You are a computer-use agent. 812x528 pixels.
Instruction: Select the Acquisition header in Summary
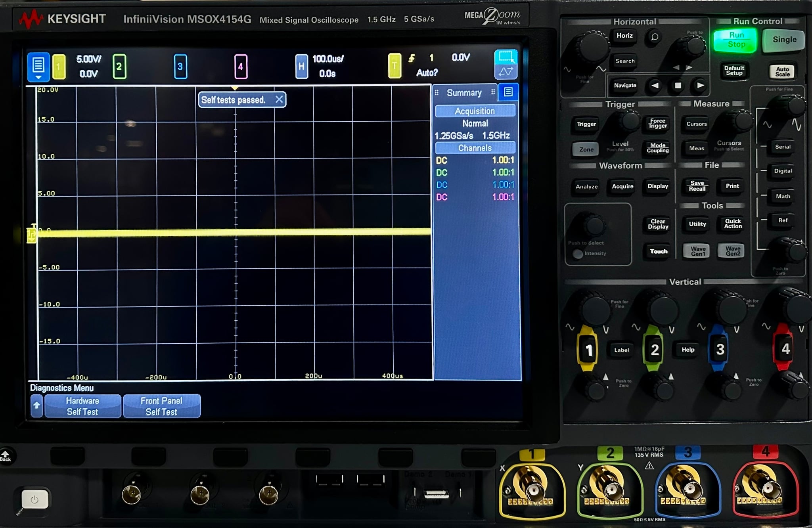pyautogui.click(x=475, y=111)
